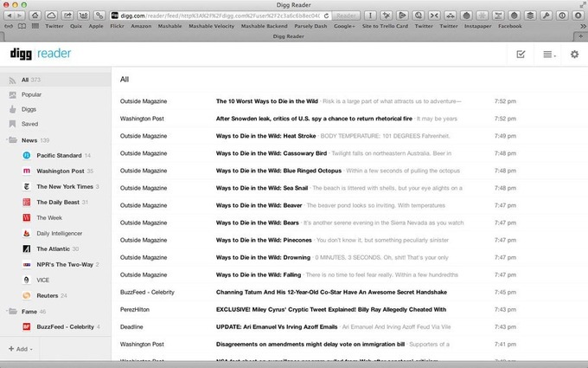Open a new tab with plus button
The height and width of the screenshot is (368, 588).
coord(580,36)
